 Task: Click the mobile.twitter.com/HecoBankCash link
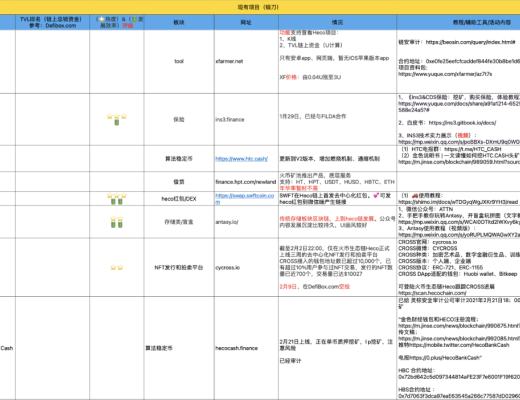[x=458, y=345]
